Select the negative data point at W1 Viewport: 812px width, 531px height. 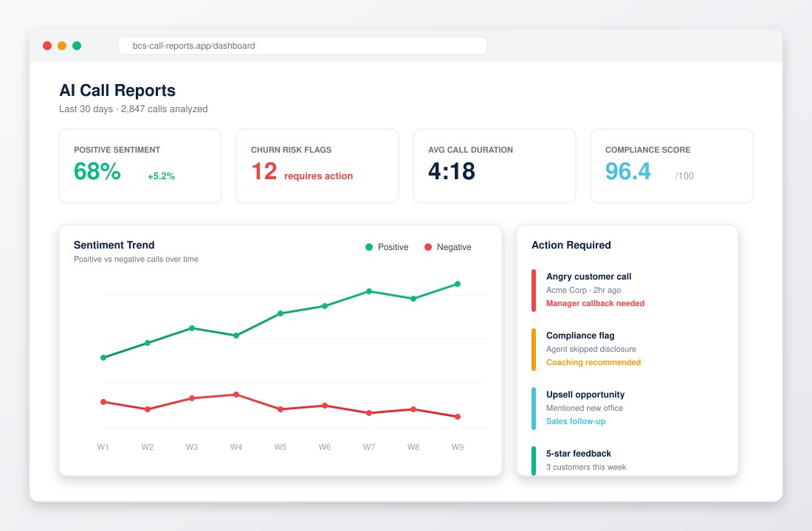click(103, 402)
